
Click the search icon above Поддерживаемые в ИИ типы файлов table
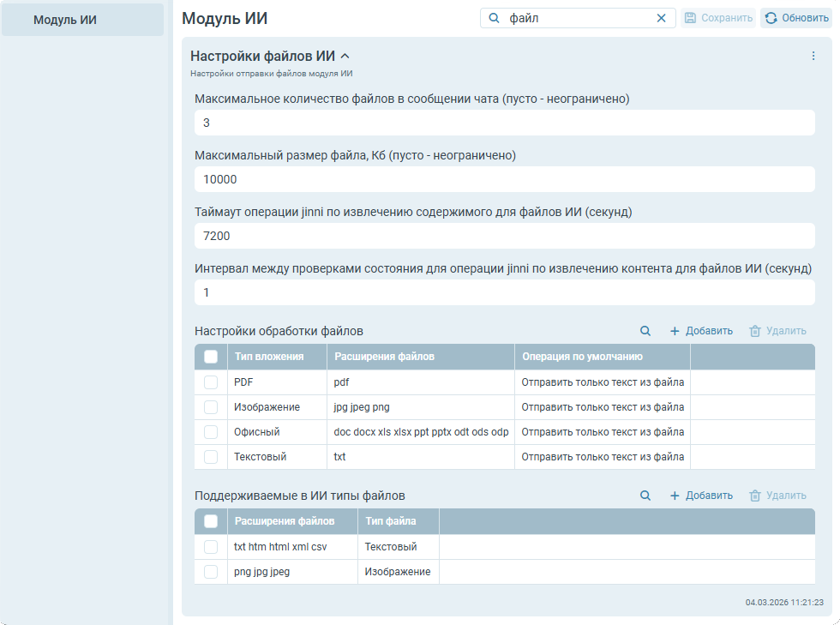[645, 496]
